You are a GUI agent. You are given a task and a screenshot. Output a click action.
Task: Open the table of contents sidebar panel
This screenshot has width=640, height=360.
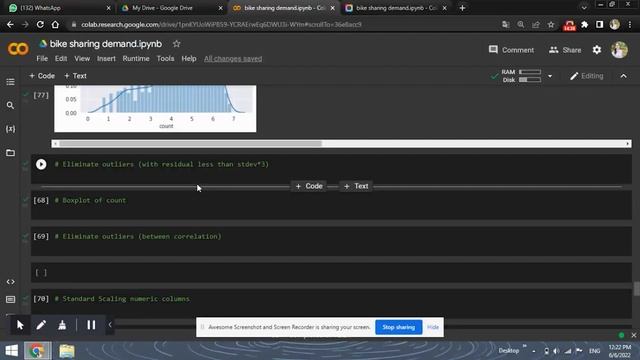tap(10, 82)
